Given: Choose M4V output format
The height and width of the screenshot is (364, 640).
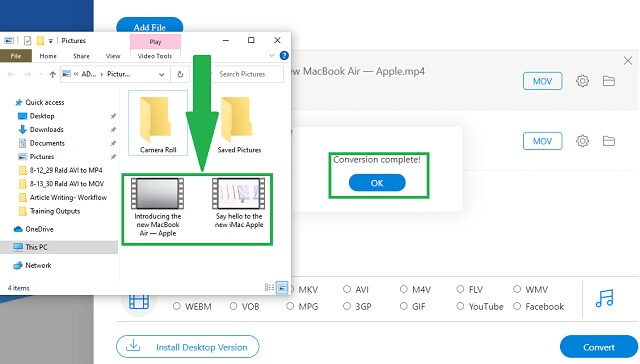Looking at the screenshot, I should [415, 289].
